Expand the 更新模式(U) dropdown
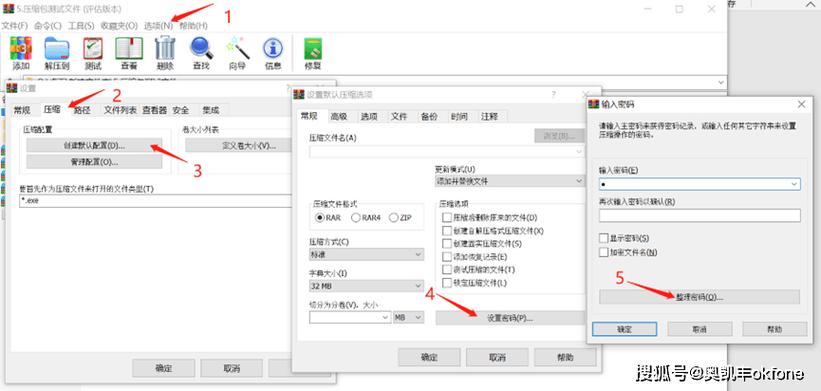The height and width of the screenshot is (391, 821). pos(579,181)
